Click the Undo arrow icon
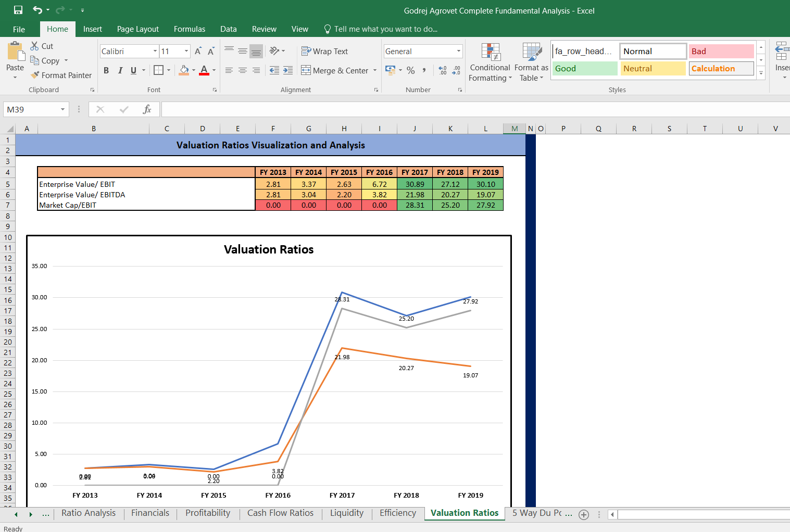Image resolution: width=790 pixels, height=532 pixels. (37, 10)
